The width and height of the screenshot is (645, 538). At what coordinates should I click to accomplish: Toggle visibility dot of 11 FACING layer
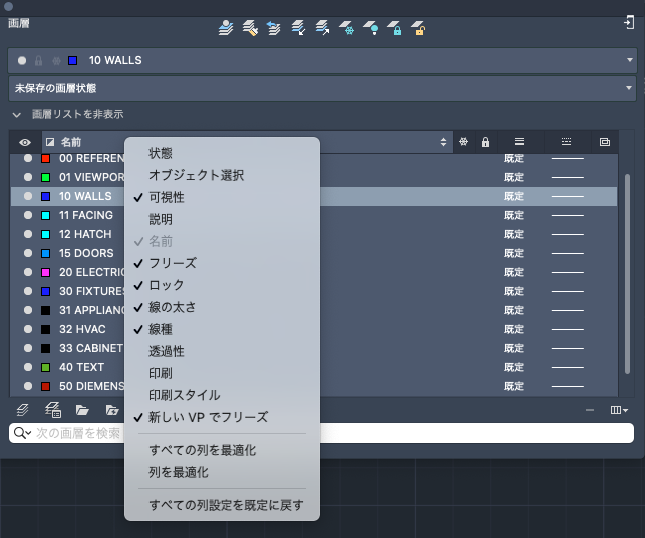pos(28,215)
